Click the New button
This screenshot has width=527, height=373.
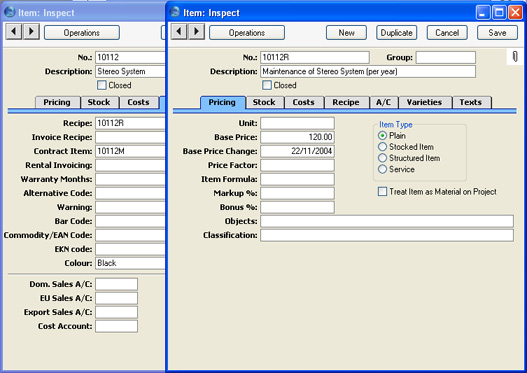click(x=346, y=33)
